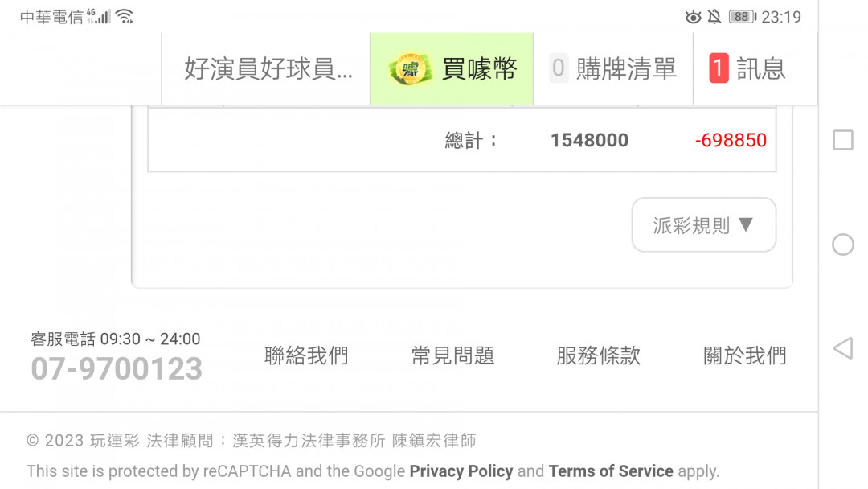This screenshot has width=868, height=489.
Task: Expand the 派彩規則 dropdown
Action: (x=703, y=225)
